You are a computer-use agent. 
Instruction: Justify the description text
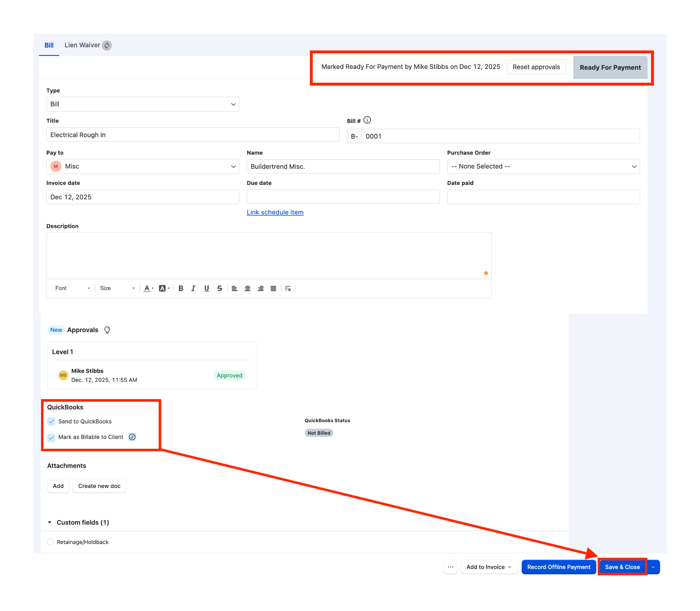274,289
